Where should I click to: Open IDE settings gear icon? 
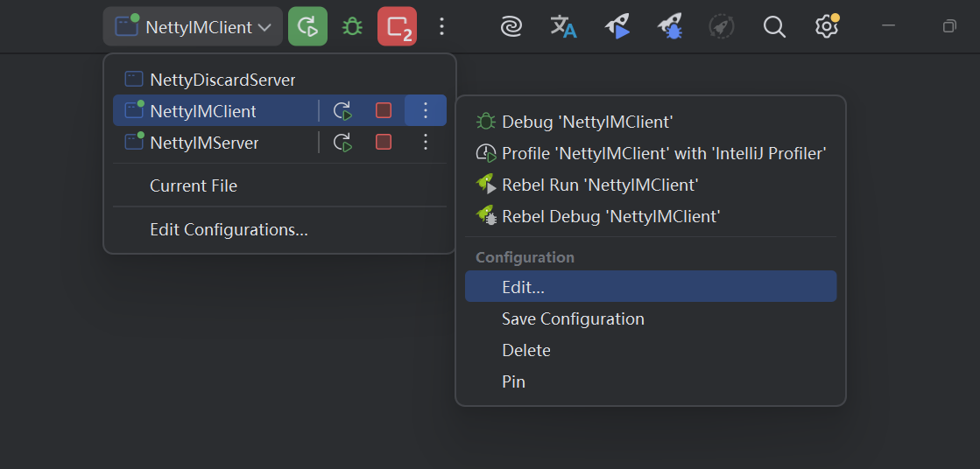tap(827, 27)
